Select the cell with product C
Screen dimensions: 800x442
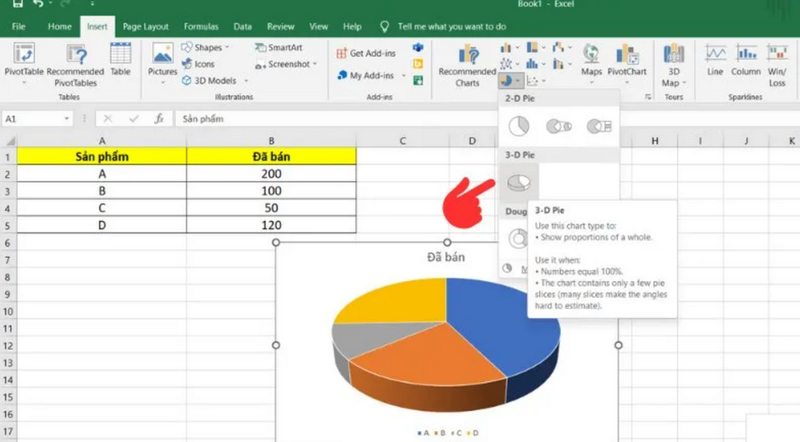pos(102,208)
